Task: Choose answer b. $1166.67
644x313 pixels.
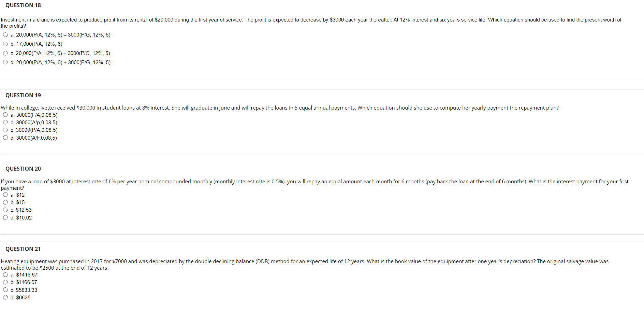Action: click(5, 282)
